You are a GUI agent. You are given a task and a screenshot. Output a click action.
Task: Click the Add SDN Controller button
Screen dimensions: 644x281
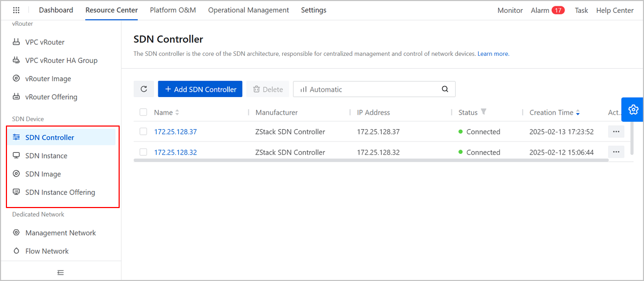[200, 89]
